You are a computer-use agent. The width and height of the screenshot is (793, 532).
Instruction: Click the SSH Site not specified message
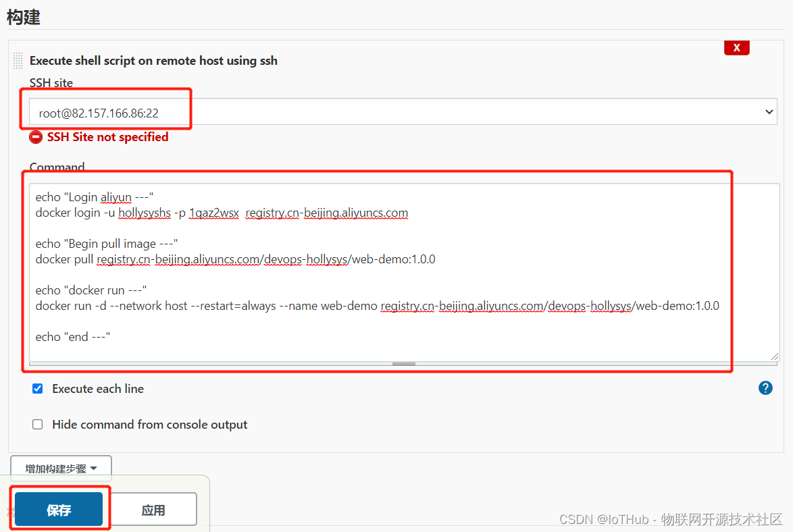pyautogui.click(x=107, y=137)
